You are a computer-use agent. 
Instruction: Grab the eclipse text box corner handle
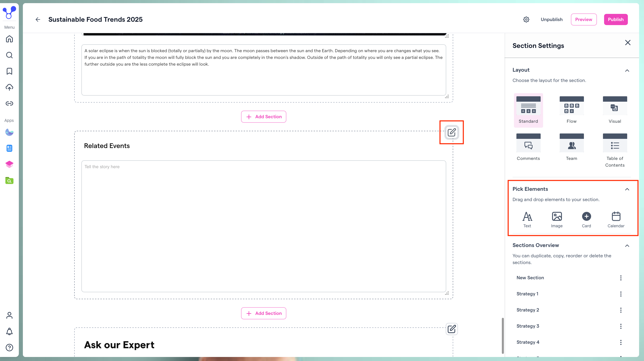pos(447,97)
